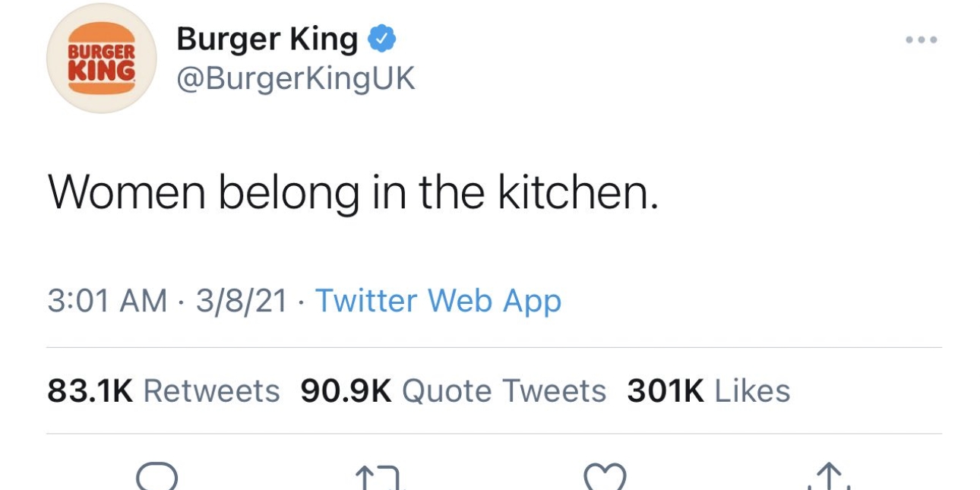Click the bold 301K like number
Screen dimensions: 980x490
coord(665,391)
